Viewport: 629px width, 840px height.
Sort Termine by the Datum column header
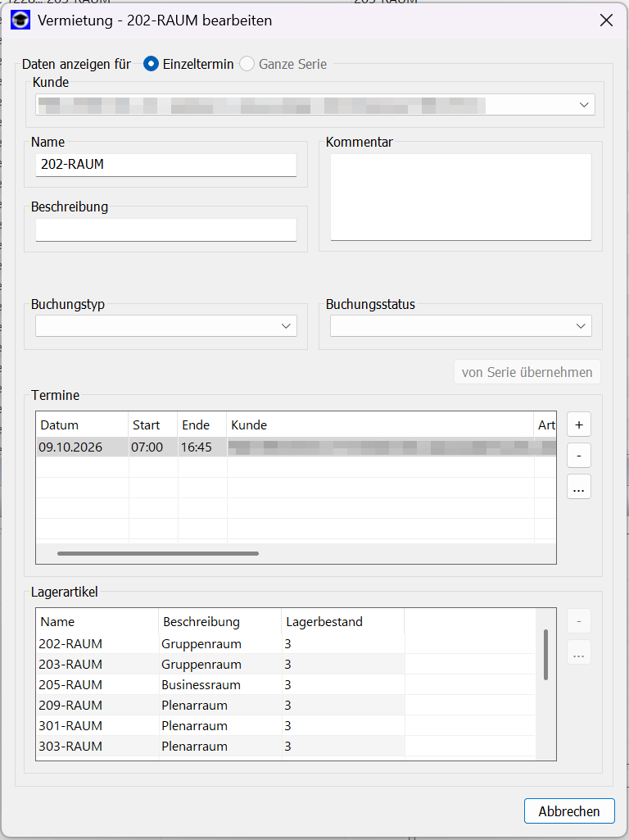(x=83, y=425)
